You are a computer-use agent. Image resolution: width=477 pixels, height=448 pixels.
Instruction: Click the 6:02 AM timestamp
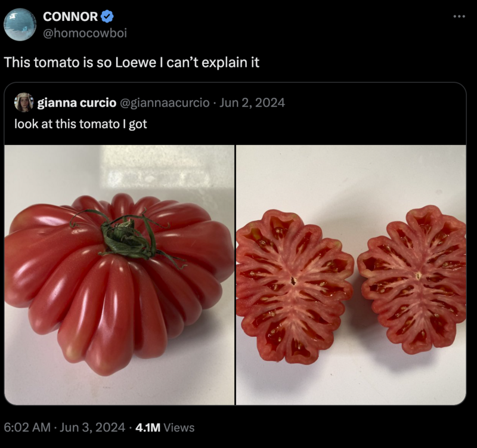click(27, 427)
